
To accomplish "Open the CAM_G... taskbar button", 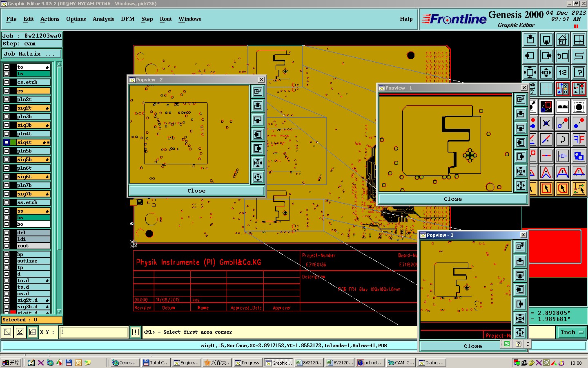I will [401, 363].
